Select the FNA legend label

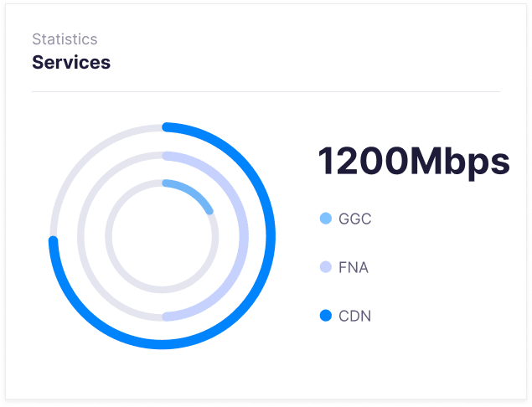354,268
